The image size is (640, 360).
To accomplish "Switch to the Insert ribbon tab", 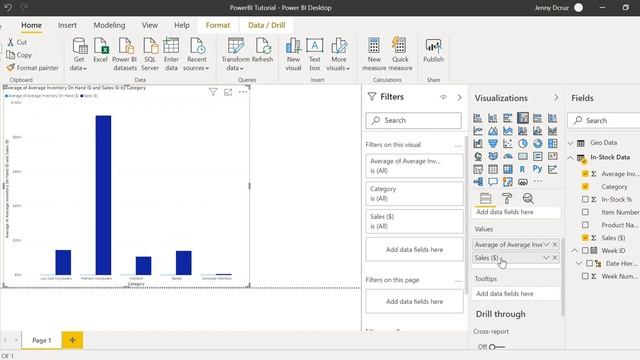I will click(67, 25).
